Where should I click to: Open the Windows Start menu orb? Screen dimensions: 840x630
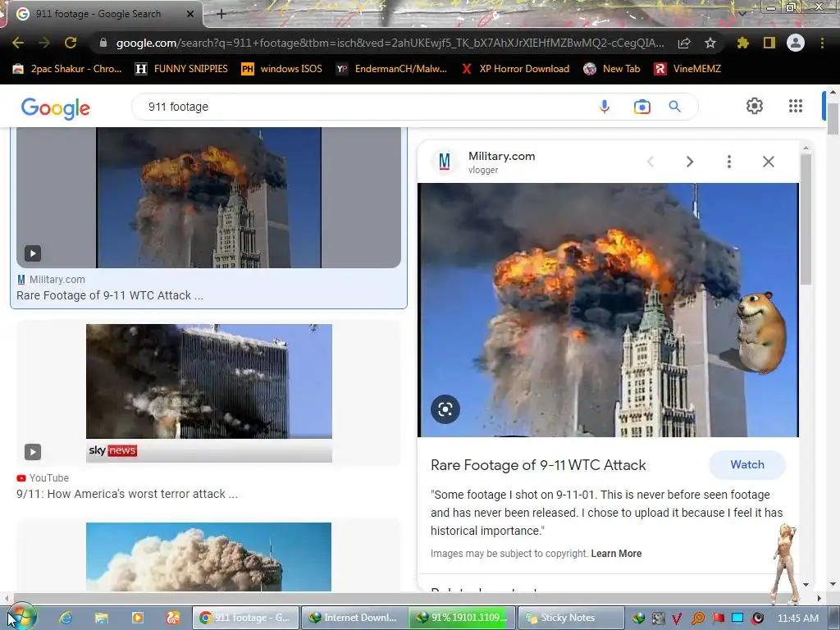pyautogui.click(x=21, y=617)
